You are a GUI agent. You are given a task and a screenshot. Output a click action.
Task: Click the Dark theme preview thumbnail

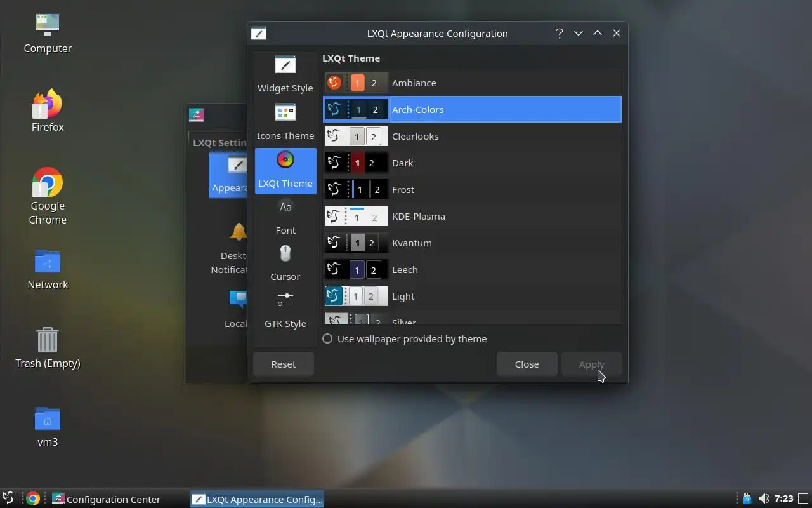point(356,163)
